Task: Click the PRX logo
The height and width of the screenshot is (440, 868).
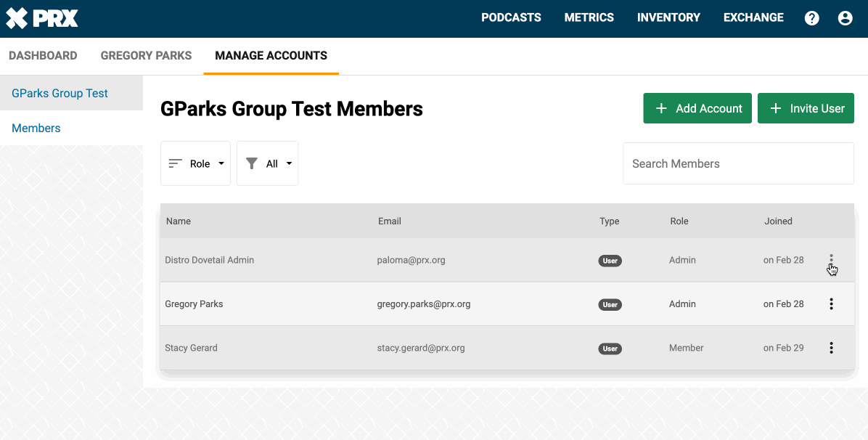Action: (x=42, y=18)
